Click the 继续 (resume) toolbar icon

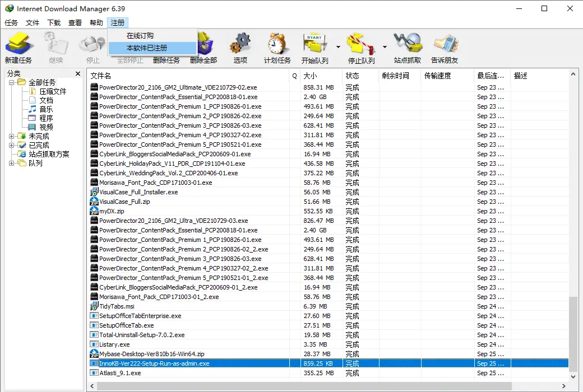coord(55,44)
